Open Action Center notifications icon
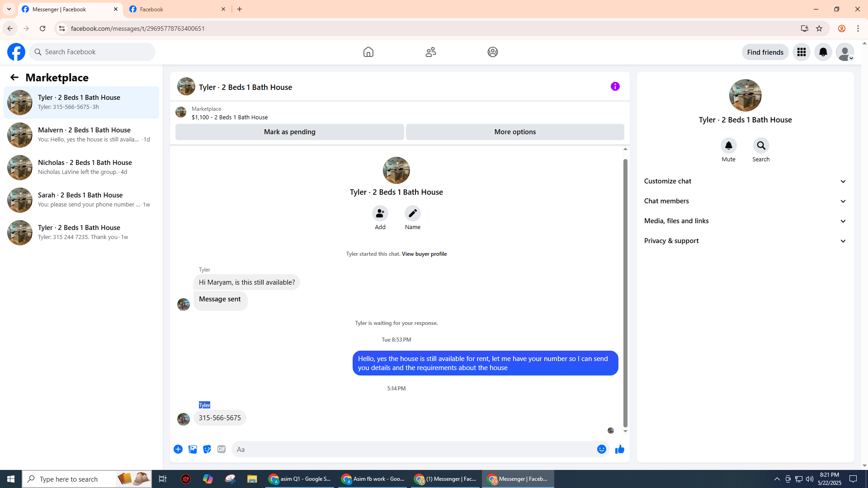The width and height of the screenshot is (868, 488). (853, 479)
